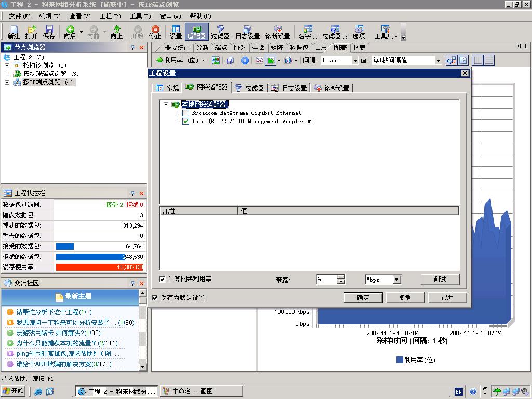Open the Mbps bandwidth unit dropdown
Image resolution: width=532 pixels, height=399 pixels.
coord(396,280)
